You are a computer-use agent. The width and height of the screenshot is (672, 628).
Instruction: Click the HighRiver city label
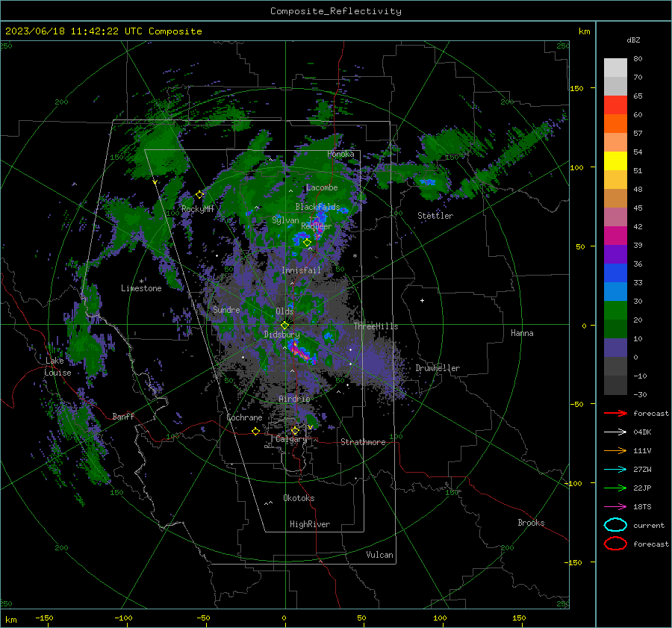[x=310, y=524]
